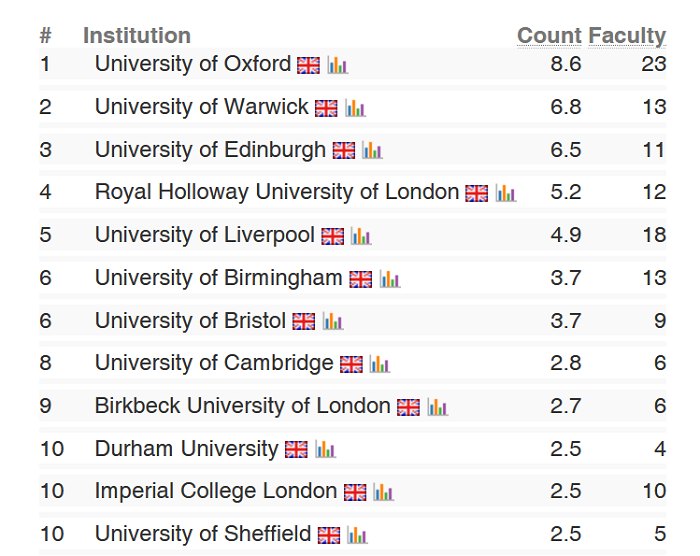Image resolution: width=700 pixels, height=556 pixels.
Task: Expand the University of Warwick faculty list
Action: [201, 107]
